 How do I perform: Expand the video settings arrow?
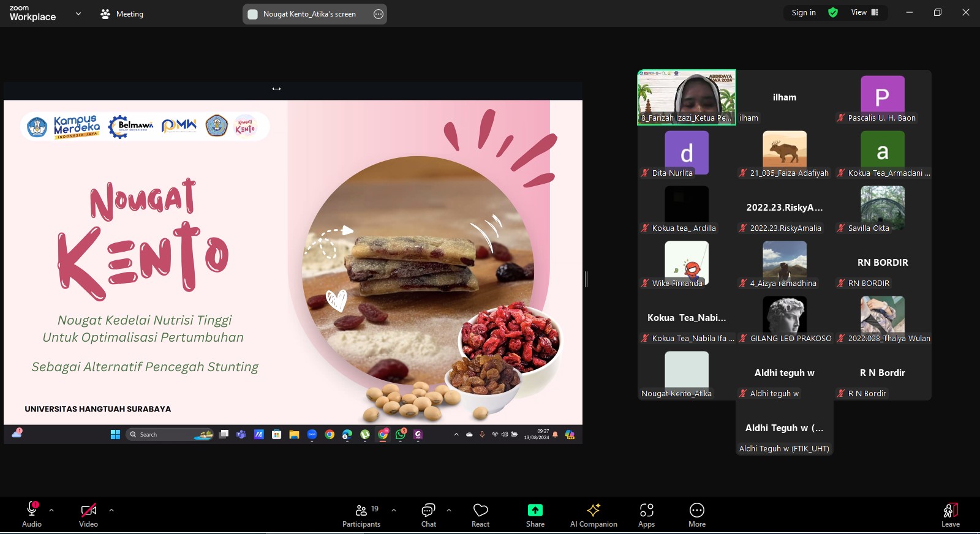click(x=111, y=510)
